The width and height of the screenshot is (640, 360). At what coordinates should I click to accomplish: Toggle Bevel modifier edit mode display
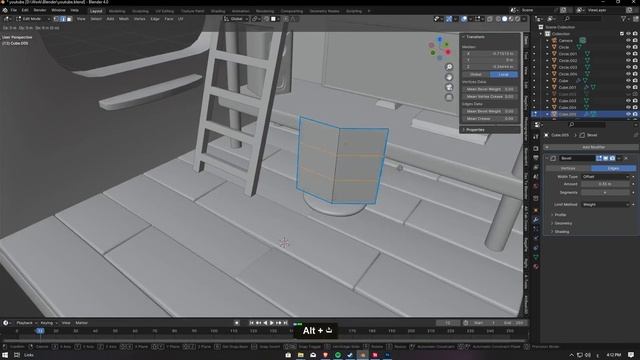[599, 158]
